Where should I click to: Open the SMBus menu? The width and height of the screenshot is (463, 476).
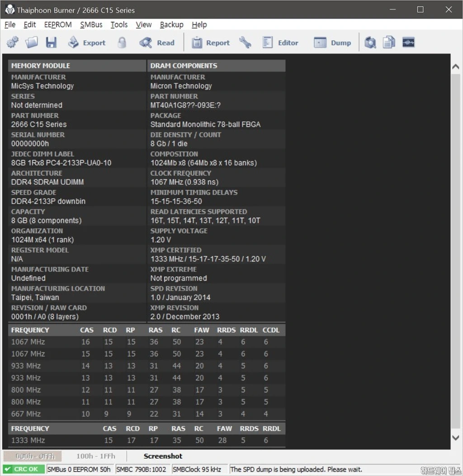tap(91, 24)
